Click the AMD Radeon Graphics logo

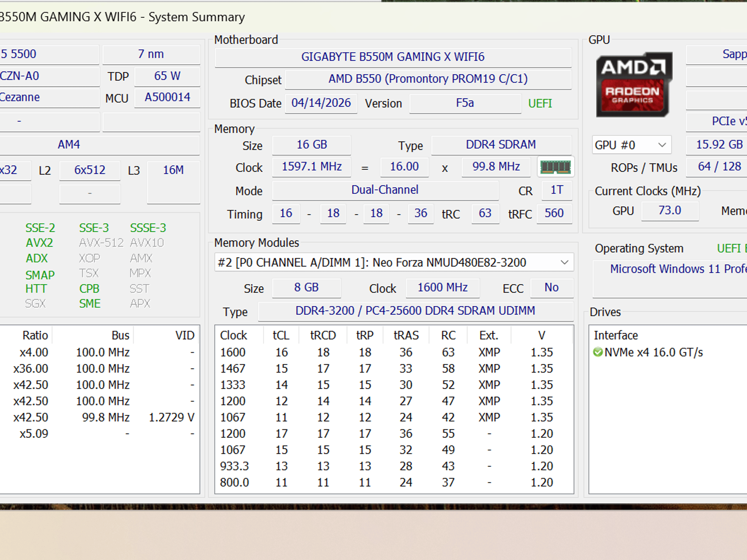click(634, 85)
